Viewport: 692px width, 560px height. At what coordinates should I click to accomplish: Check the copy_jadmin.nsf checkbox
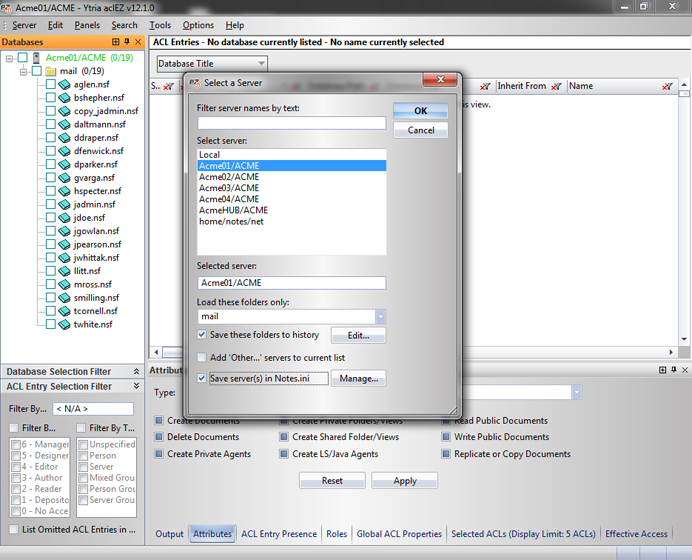click(x=51, y=111)
